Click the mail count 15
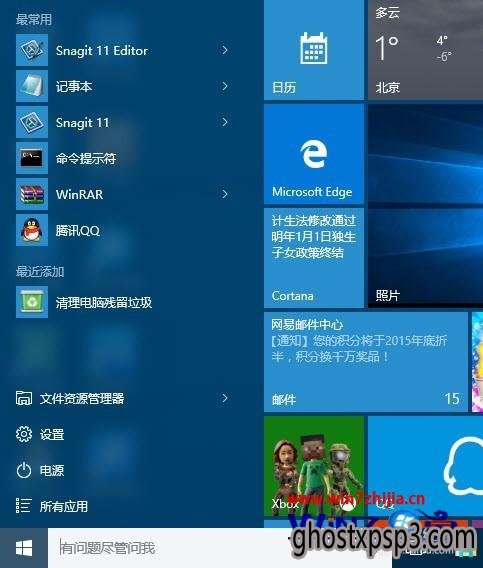 click(x=452, y=399)
